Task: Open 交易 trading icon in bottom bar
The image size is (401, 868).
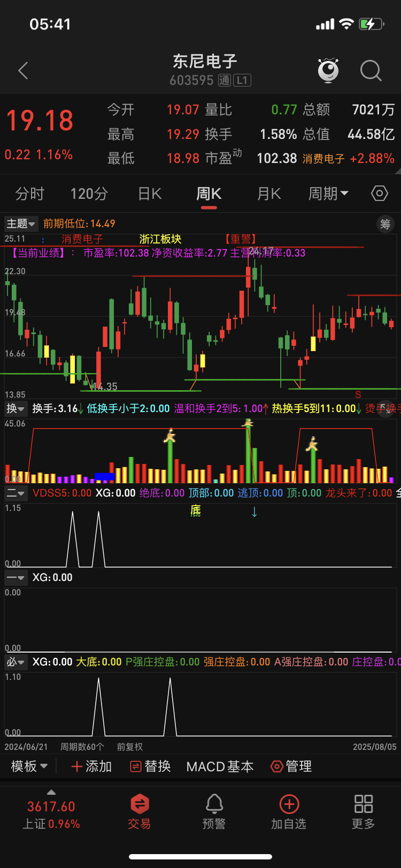Action: click(139, 811)
